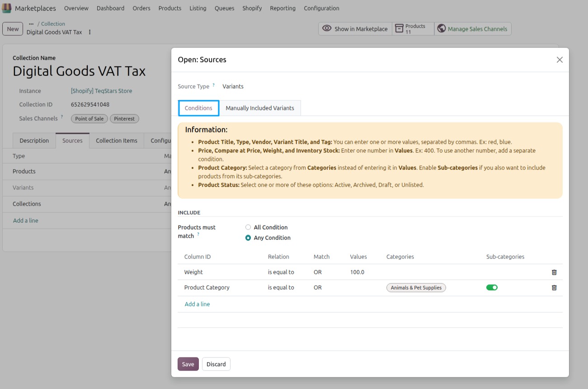Viewport: 588px width, 389px height.
Task: Switch to the Conditions tab
Action: pos(198,108)
